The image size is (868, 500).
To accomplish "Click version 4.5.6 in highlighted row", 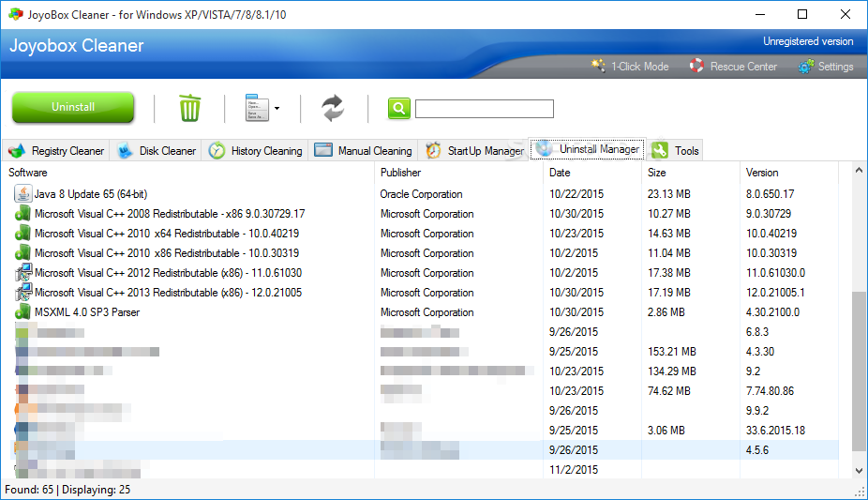I will 756,450.
